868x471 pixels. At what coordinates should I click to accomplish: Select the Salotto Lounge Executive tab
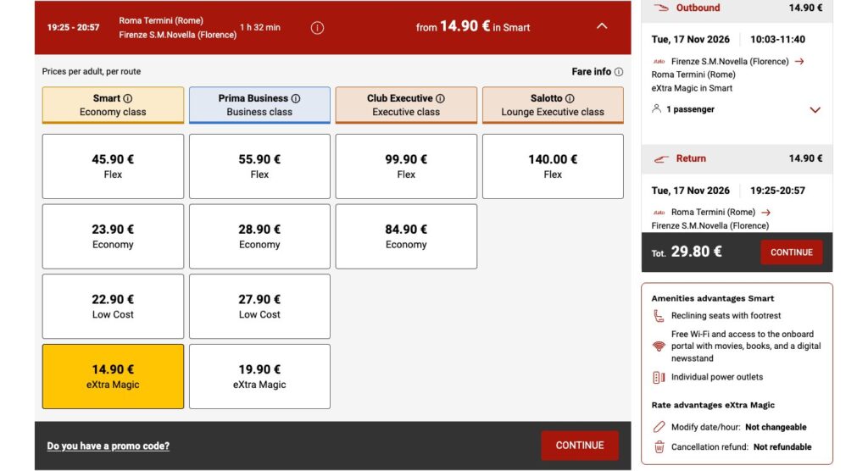point(553,104)
